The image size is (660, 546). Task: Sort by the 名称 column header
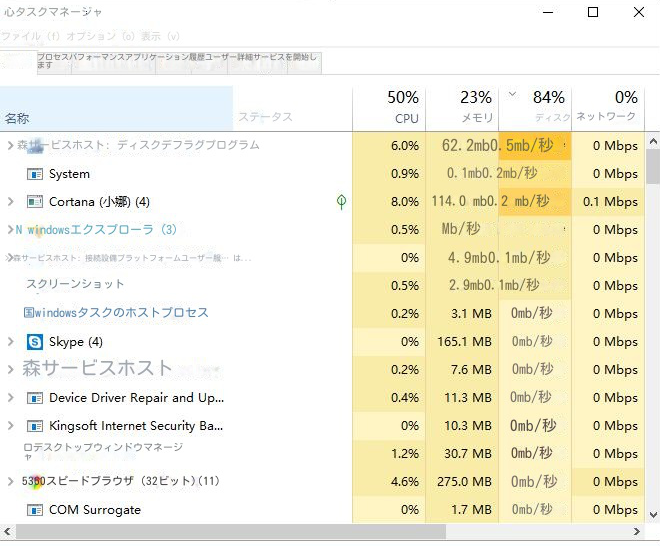[117, 109]
